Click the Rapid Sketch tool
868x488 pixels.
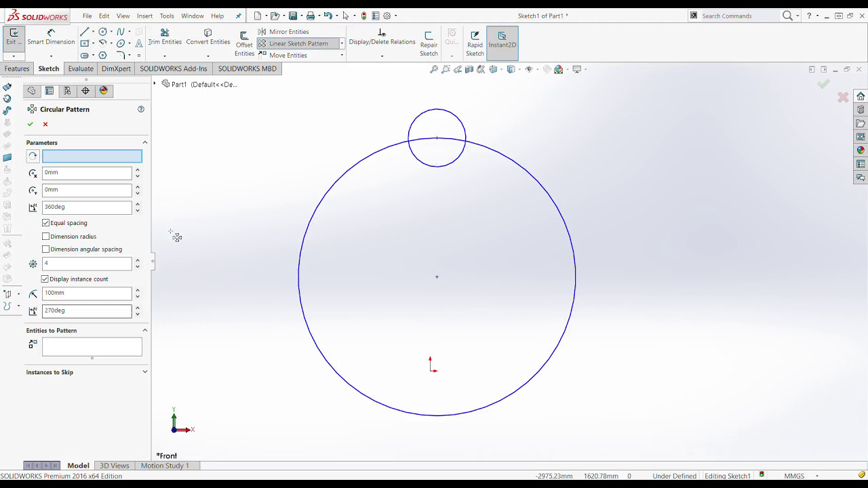475,43
